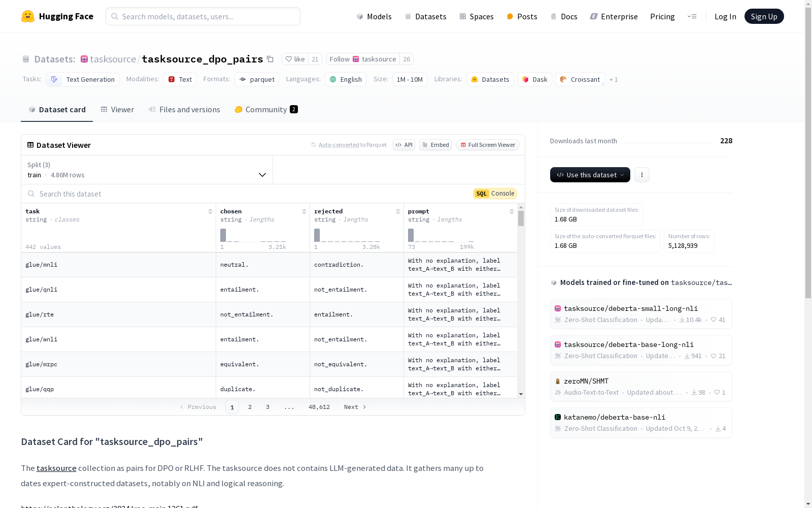Screen dimensions: 812x508
Task: Open the zeroMN/SHMT model card
Action: [x=641, y=387]
